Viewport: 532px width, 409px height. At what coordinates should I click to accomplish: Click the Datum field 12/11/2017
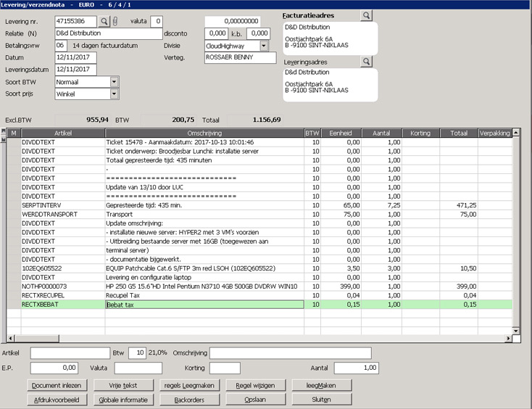click(x=75, y=57)
